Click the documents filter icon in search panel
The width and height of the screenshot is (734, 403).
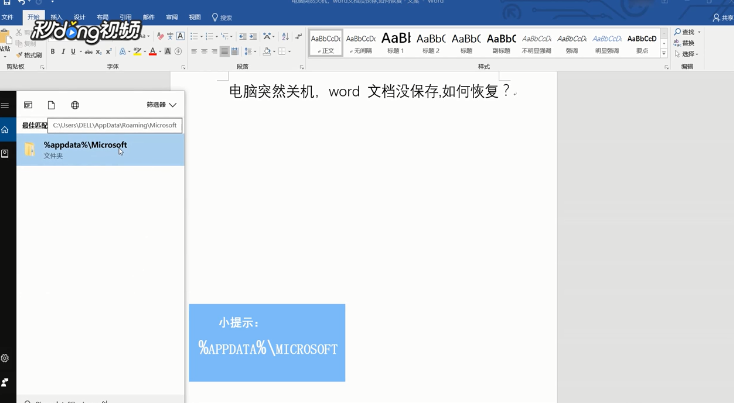click(x=51, y=105)
